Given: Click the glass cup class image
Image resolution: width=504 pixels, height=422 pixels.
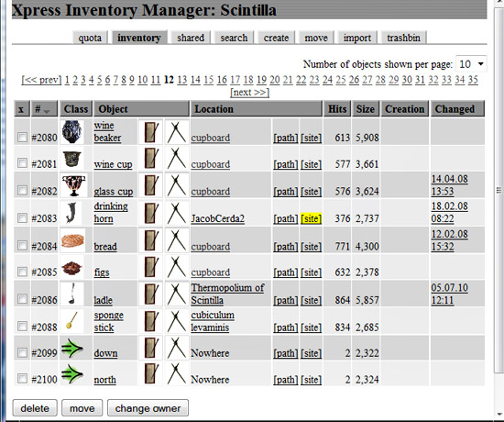Looking at the screenshot, I should coord(74,185).
